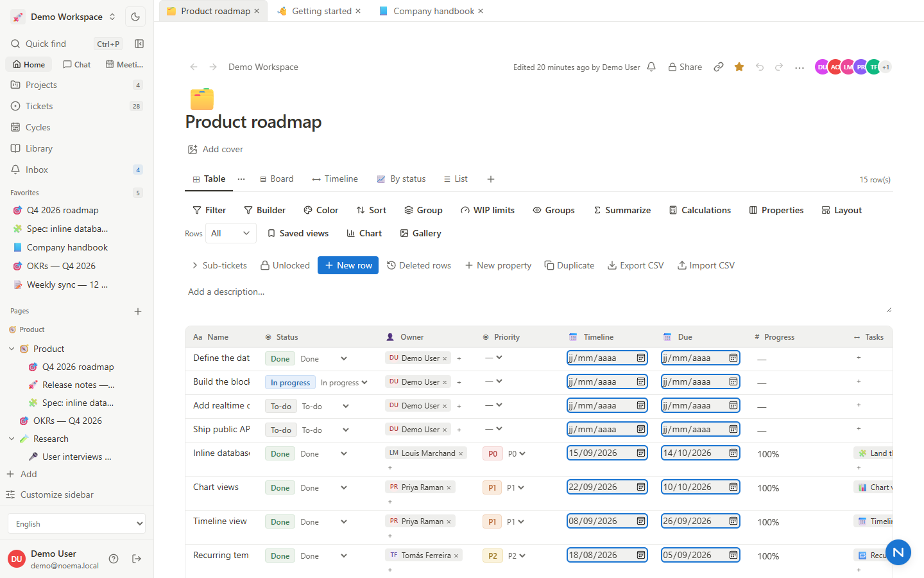Open floating N assistant button
The image size is (924, 578).
pyautogui.click(x=898, y=552)
